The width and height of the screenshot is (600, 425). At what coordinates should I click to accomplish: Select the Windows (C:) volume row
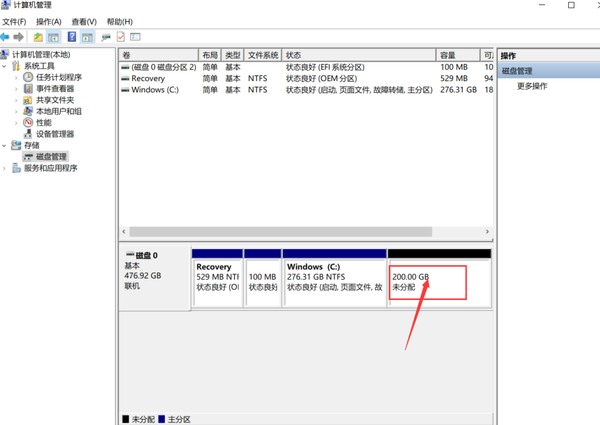tap(155, 89)
